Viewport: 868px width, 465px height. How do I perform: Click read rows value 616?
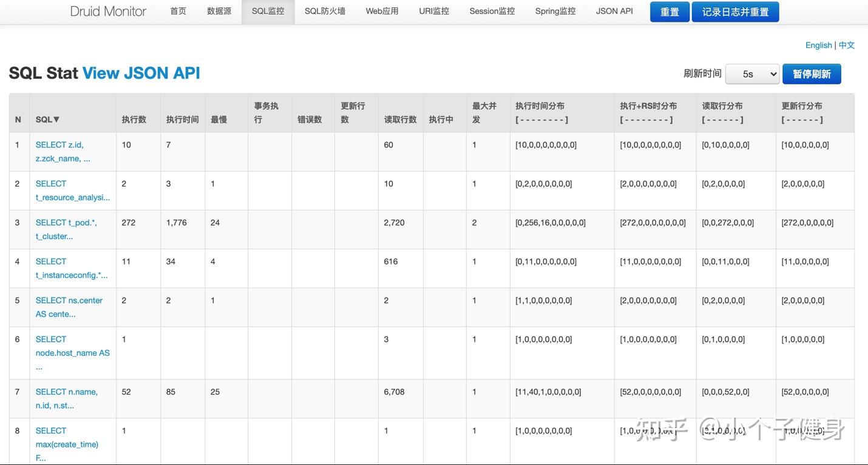391,262
